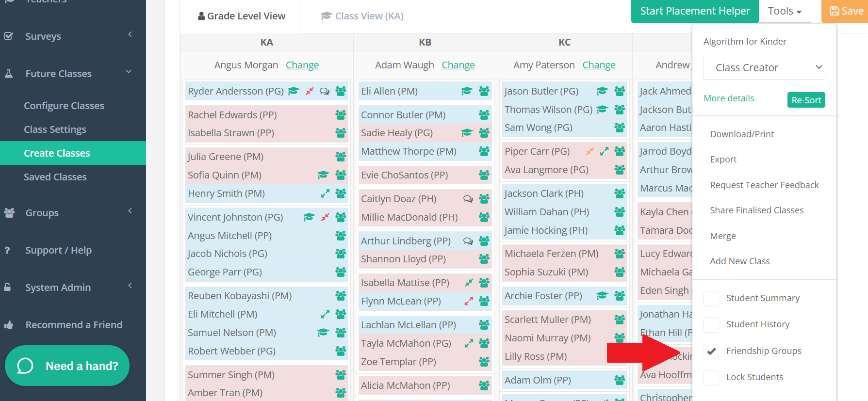Viewport: 868px width, 401px height.
Task: Open Arthur Lindberg's comment bubble icon
Action: pyautogui.click(x=468, y=241)
